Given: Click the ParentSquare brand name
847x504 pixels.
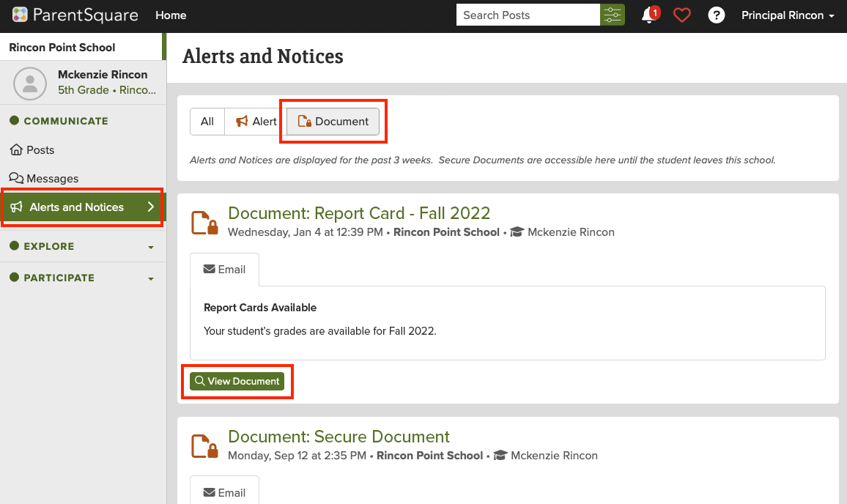Looking at the screenshot, I should click(x=85, y=15).
